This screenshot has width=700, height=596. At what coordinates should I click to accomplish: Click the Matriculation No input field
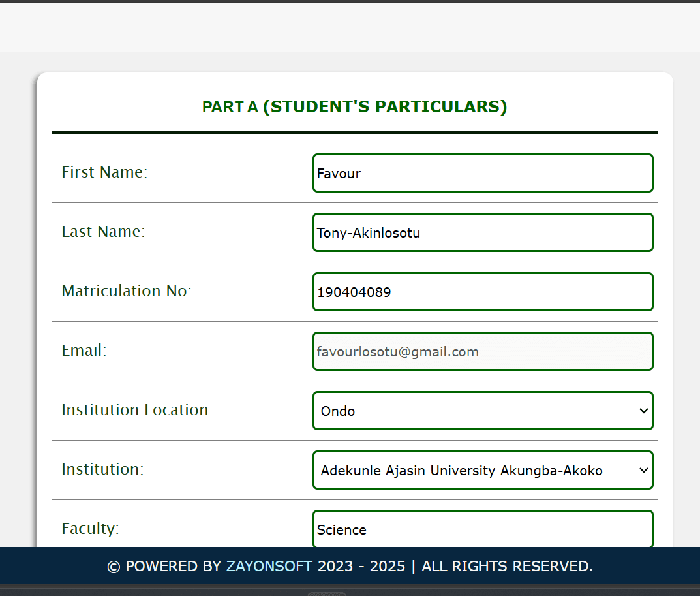pos(483,292)
